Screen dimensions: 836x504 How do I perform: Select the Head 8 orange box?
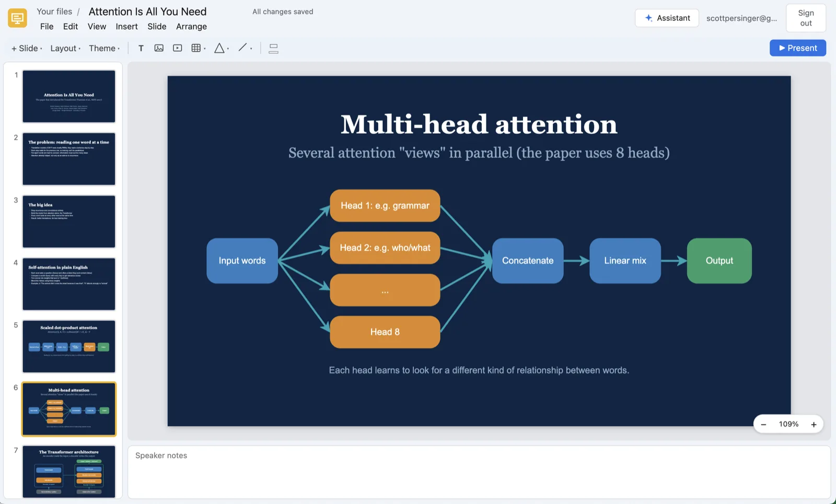(385, 332)
